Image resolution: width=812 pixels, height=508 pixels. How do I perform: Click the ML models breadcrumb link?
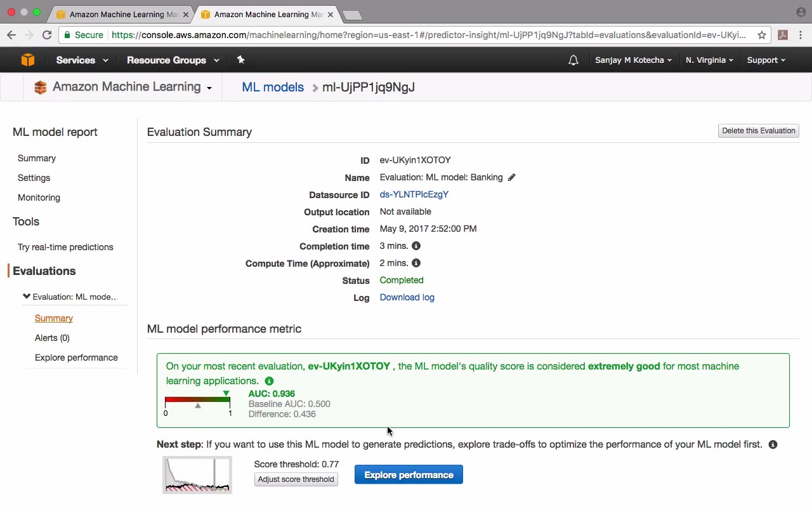tap(273, 88)
